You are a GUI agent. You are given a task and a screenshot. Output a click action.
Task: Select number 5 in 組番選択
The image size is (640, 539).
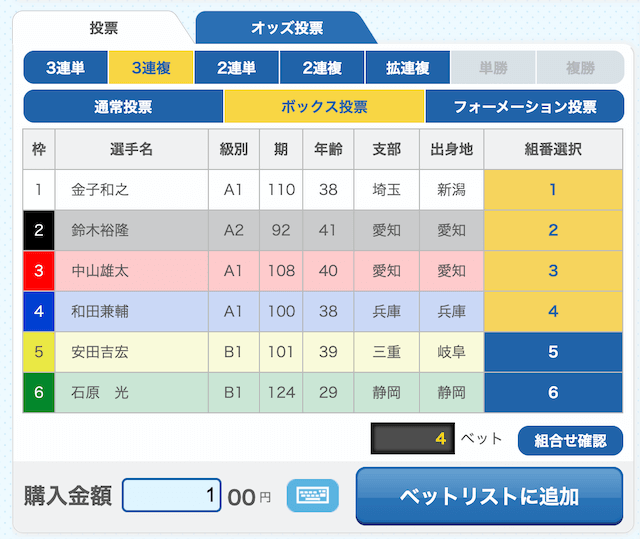coord(553,352)
